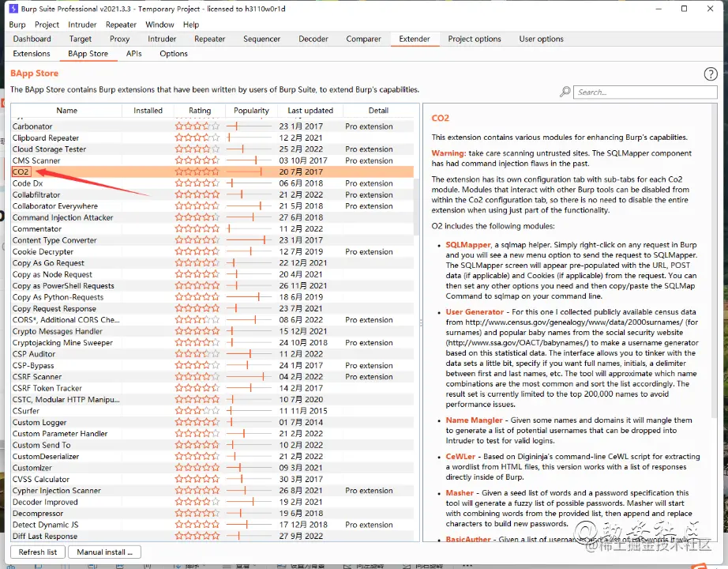This screenshot has width=728, height=569.
Task: Select the Custom Logger extension
Action: (x=212, y=423)
